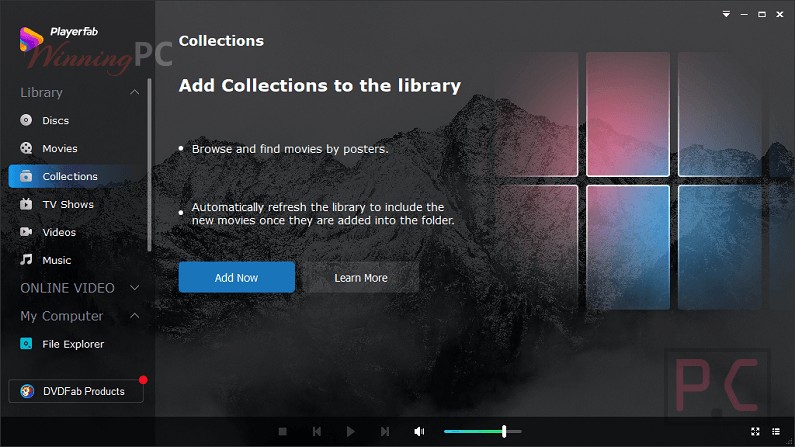
Task: Click the Videos camera icon
Action: coord(26,232)
